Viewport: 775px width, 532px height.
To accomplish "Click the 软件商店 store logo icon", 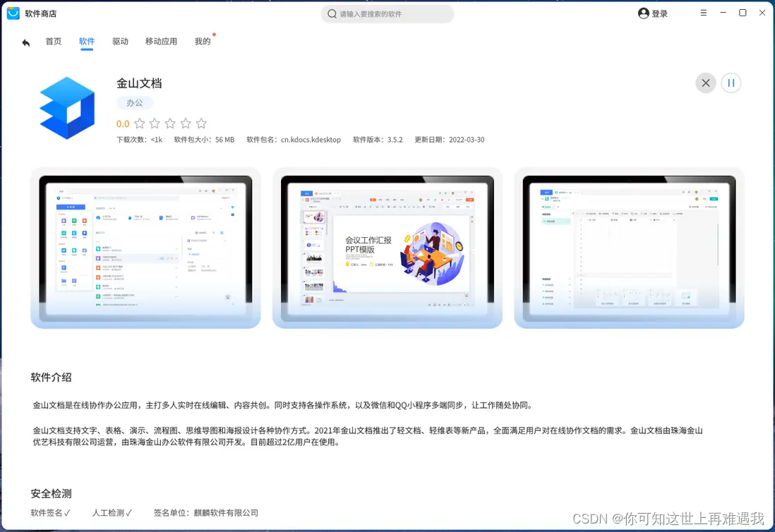I will [x=12, y=13].
